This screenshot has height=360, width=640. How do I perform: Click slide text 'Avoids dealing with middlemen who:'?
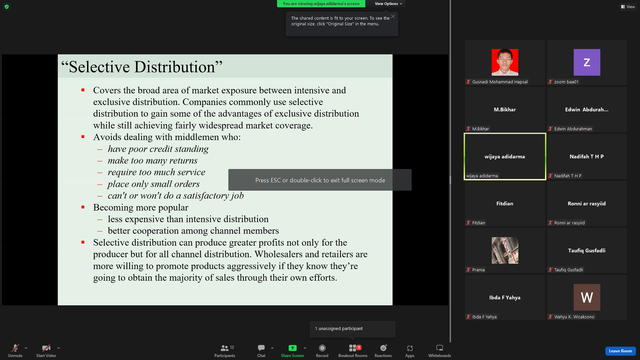pos(167,137)
